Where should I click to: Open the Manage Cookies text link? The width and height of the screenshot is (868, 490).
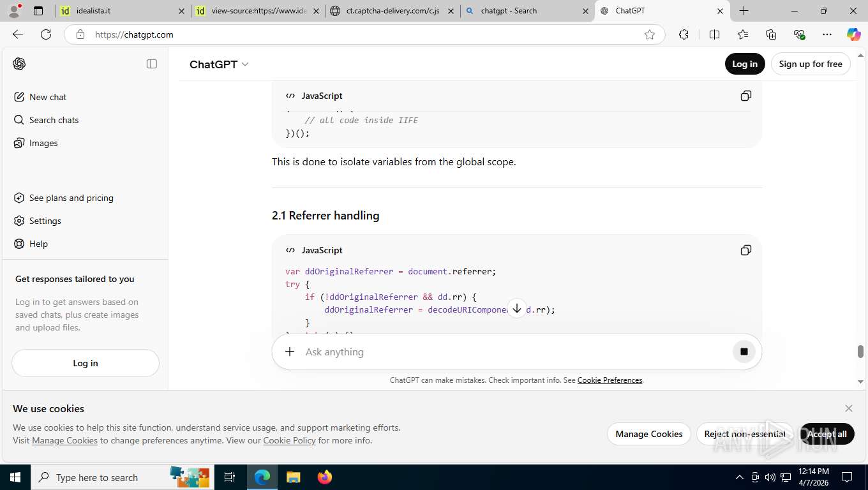coord(64,440)
